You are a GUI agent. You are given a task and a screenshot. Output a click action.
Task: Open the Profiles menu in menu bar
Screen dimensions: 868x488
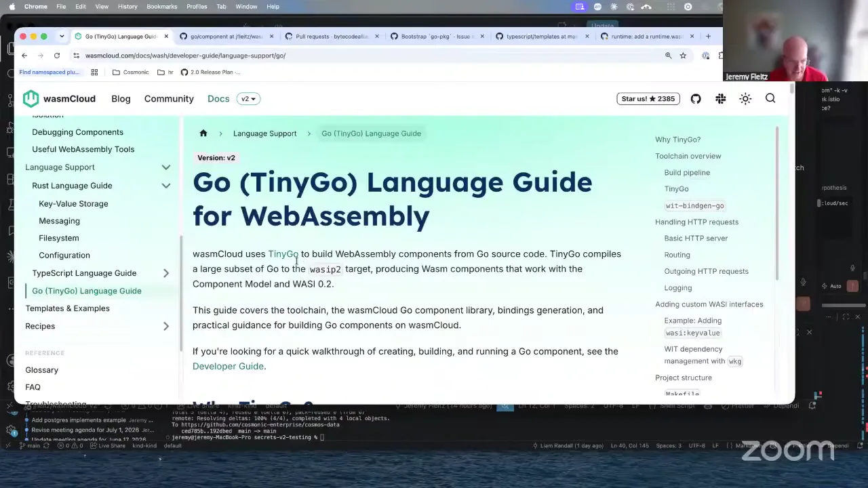(197, 7)
